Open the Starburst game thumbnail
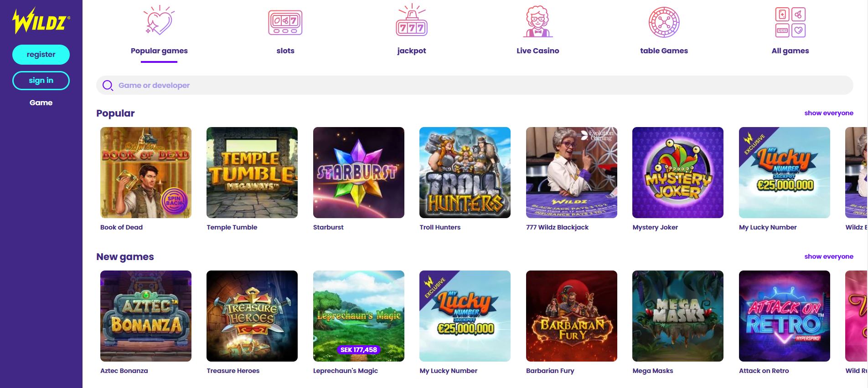 coord(359,173)
